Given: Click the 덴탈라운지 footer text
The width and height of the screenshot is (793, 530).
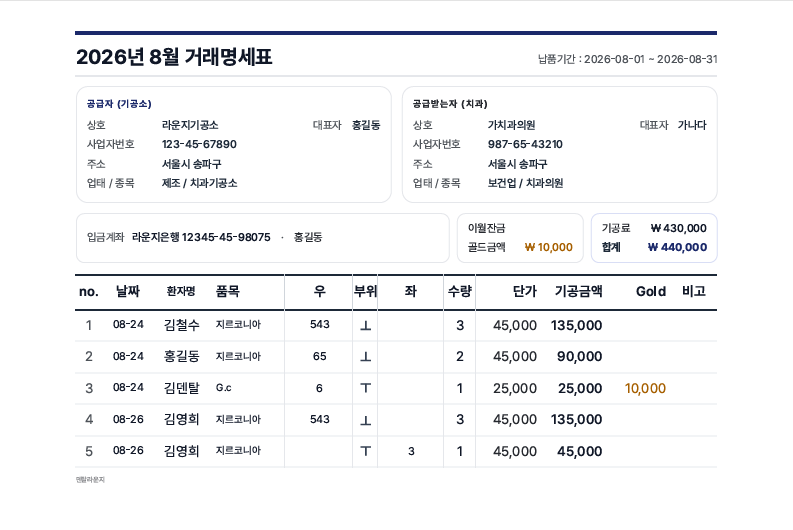Looking at the screenshot, I should [90, 479].
